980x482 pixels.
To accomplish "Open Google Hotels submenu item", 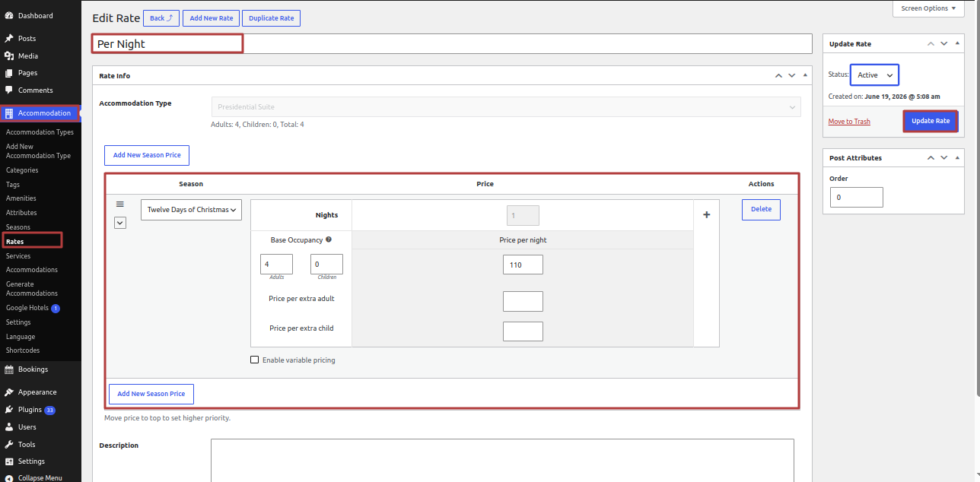I will coord(33,308).
